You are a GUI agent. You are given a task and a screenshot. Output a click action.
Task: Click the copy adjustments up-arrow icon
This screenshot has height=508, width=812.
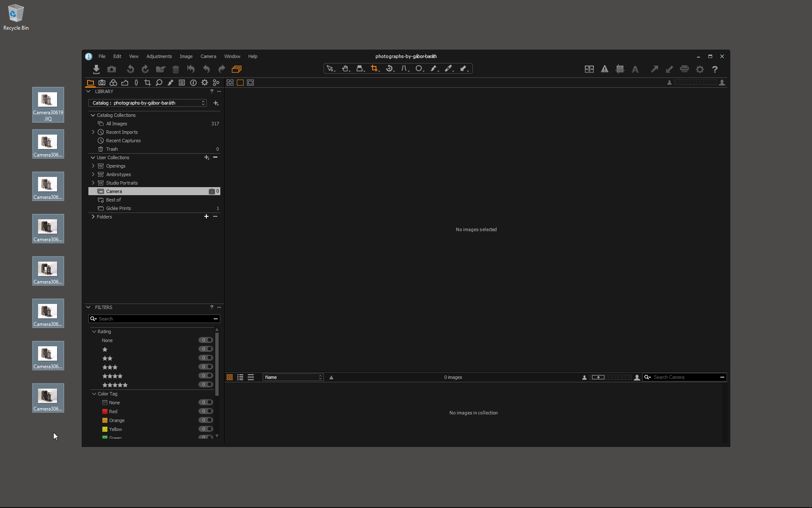(654, 69)
